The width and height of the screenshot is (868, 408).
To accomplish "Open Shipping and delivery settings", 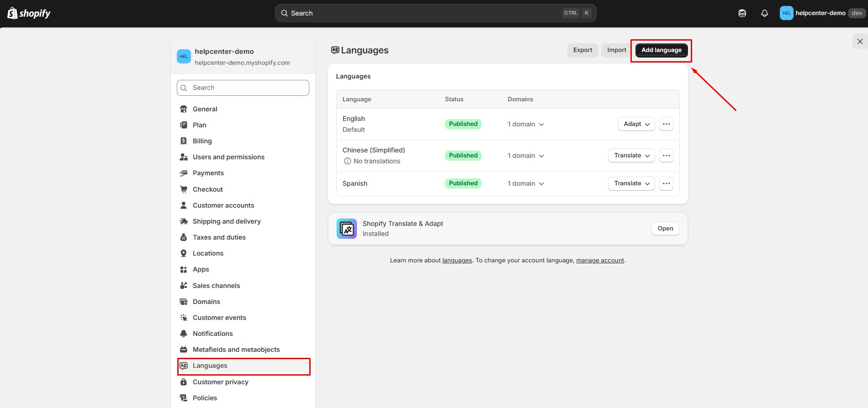I will [227, 221].
